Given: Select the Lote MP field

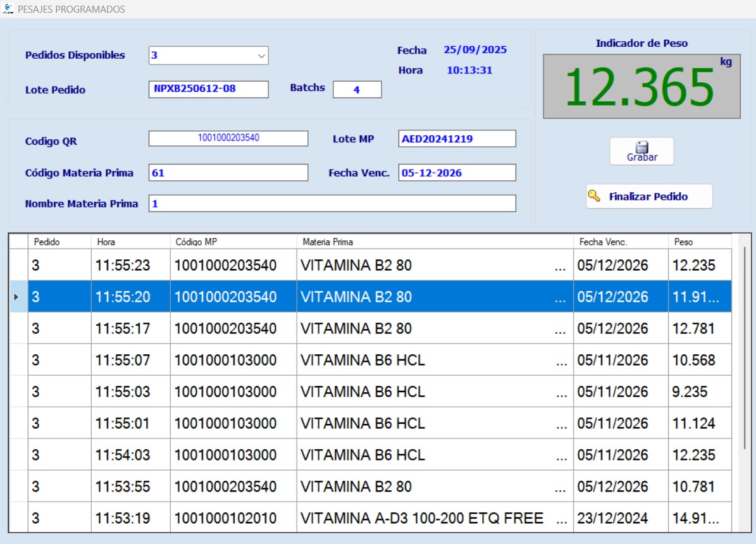Looking at the screenshot, I should coord(457,139).
